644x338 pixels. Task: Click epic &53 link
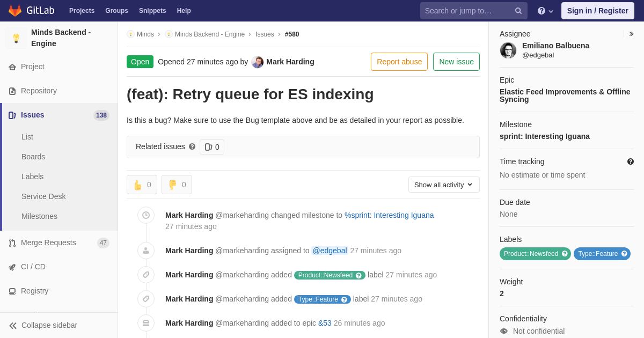click(x=325, y=323)
